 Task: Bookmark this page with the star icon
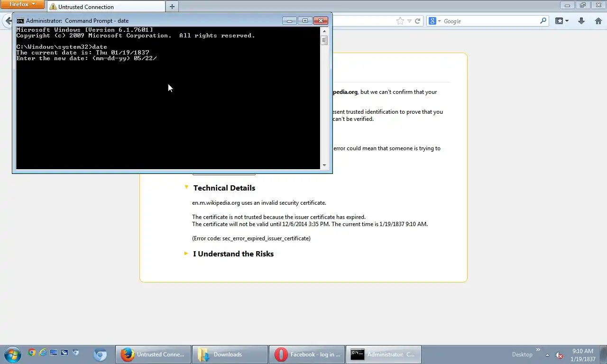click(x=400, y=21)
